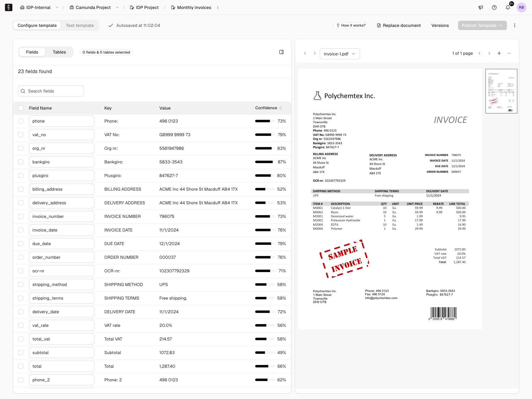Open the Publish Template dropdown
Image resolution: width=532 pixels, height=399 pixels.
pyautogui.click(x=482, y=25)
